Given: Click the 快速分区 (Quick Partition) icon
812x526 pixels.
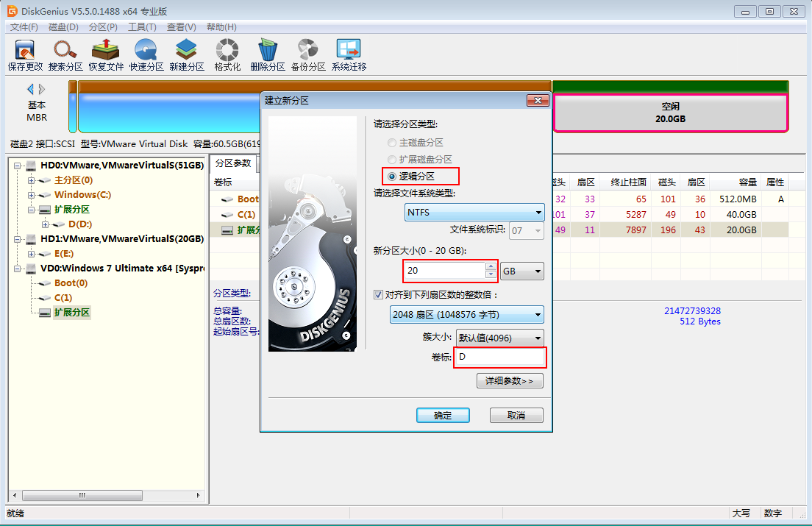Looking at the screenshot, I should [x=146, y=55].
